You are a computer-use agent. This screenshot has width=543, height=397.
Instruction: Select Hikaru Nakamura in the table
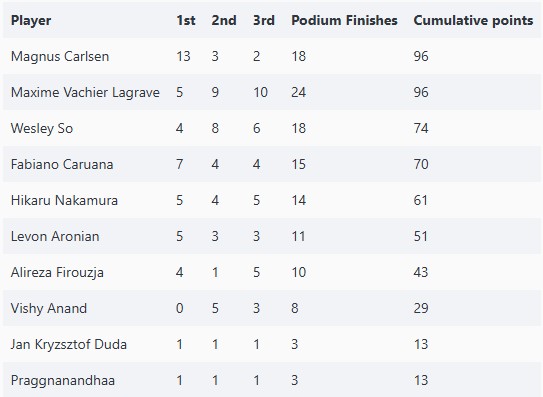(x=64, y=200)
